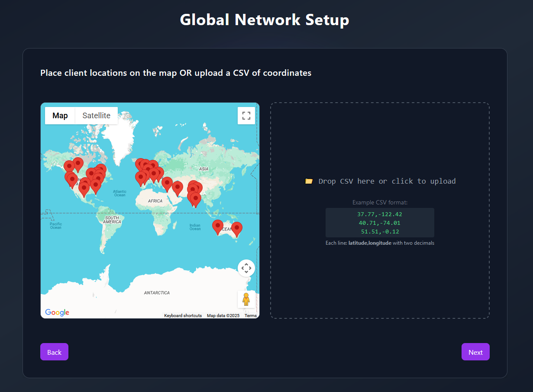533x392 pixels.
Task: Click the Google logo on the map
Action: pos(57,312)
